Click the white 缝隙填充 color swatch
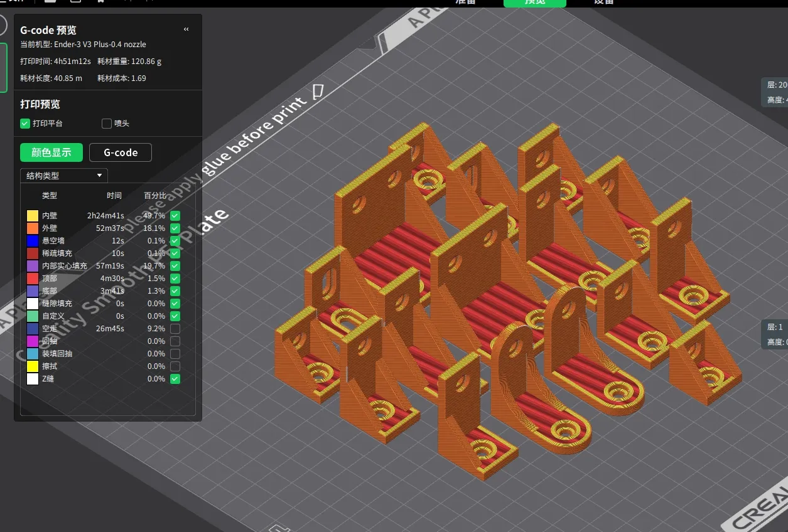 (33, 304)
